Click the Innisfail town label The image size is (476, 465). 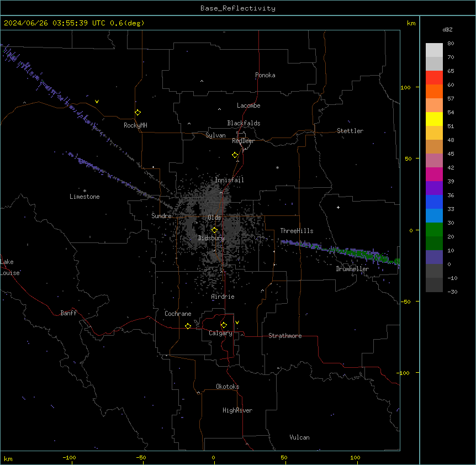[x=230, y=180]
